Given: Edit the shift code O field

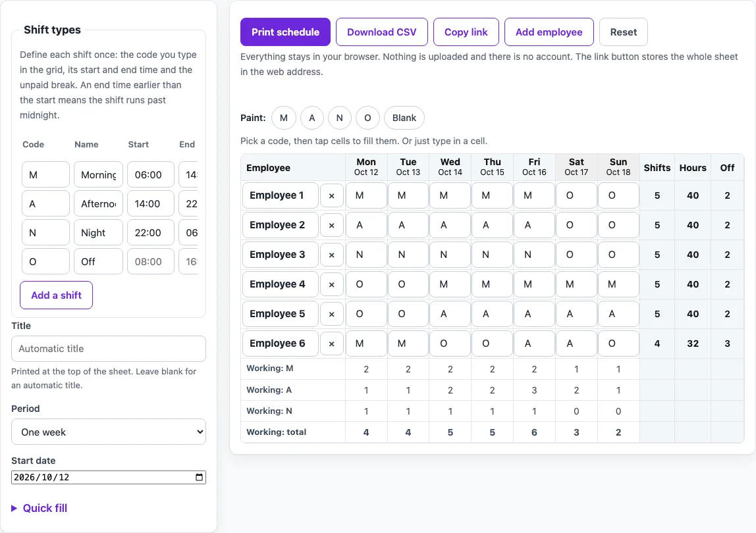Looking at the screenshot, I should coord(46,261).
